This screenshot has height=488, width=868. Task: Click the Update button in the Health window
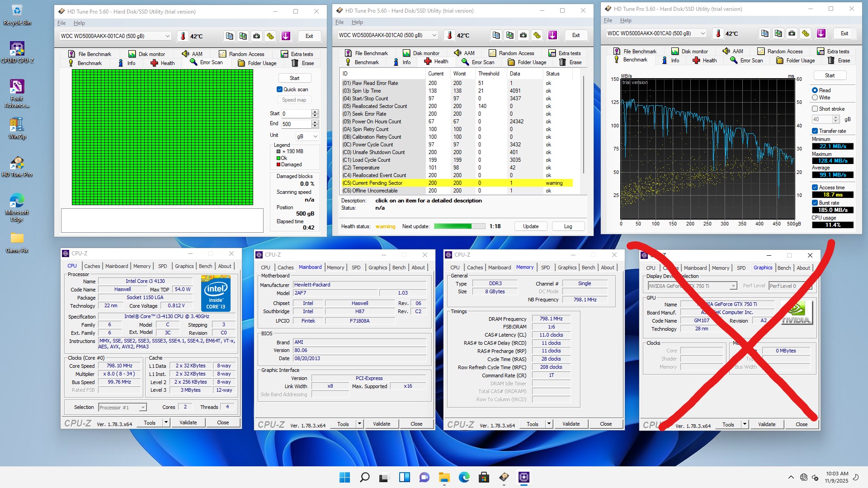pos(530,226)
